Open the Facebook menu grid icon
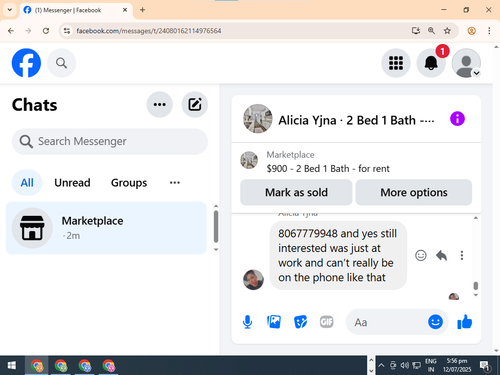This screenshot has width=500, height=375. pos(396,63)
